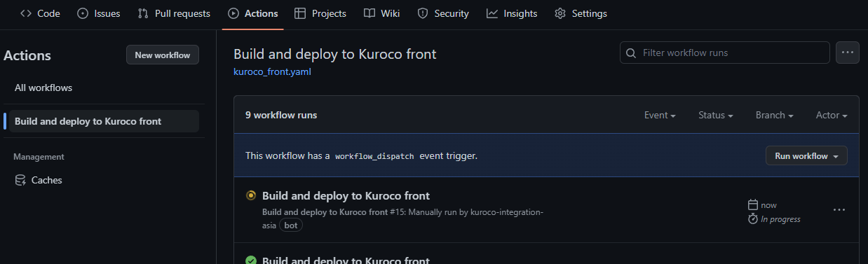
Task: Open the Wiki tab
Action: click(x=382, y=13)
